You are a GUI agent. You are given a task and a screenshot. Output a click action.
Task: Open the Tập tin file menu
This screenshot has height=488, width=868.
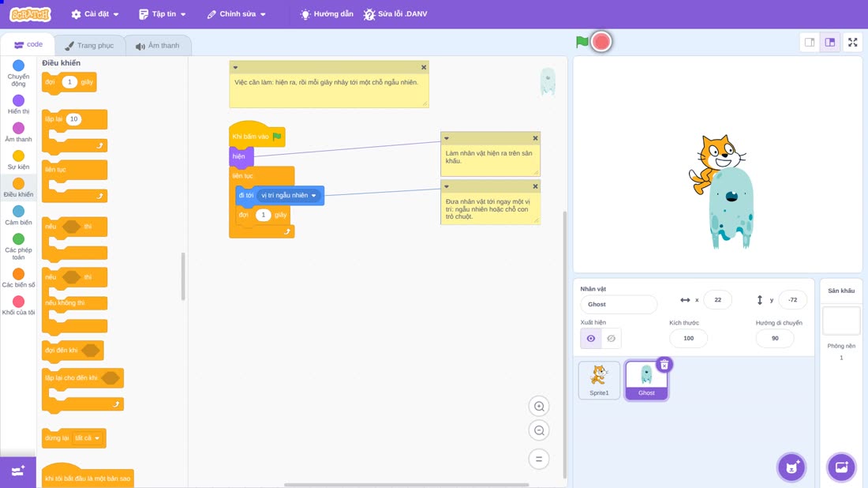tap(163, 14)
